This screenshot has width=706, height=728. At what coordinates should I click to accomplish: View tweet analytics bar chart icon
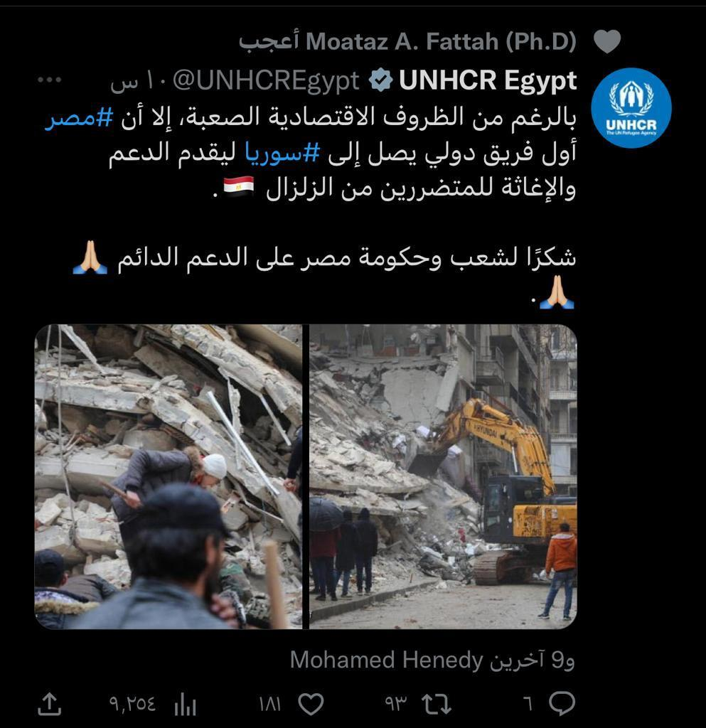tap(185, 705)
